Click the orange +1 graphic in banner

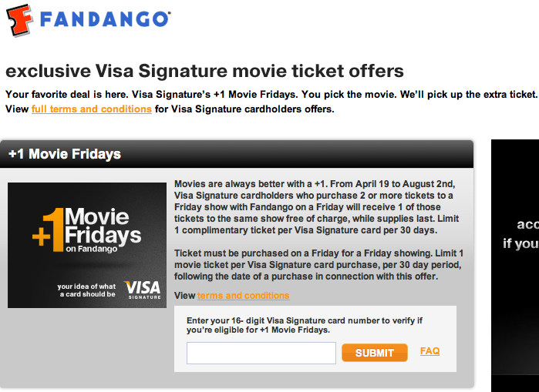[x=48, y=230]
